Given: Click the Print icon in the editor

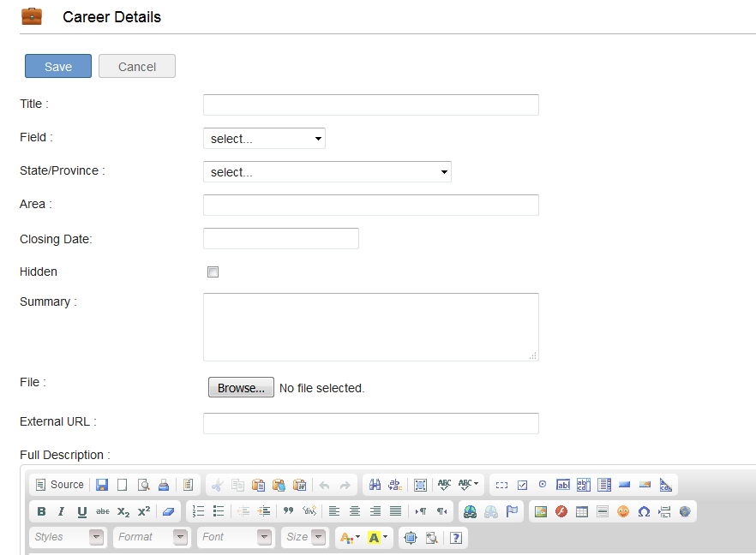Looking at the screenshot, I should [x=164, y=485].
